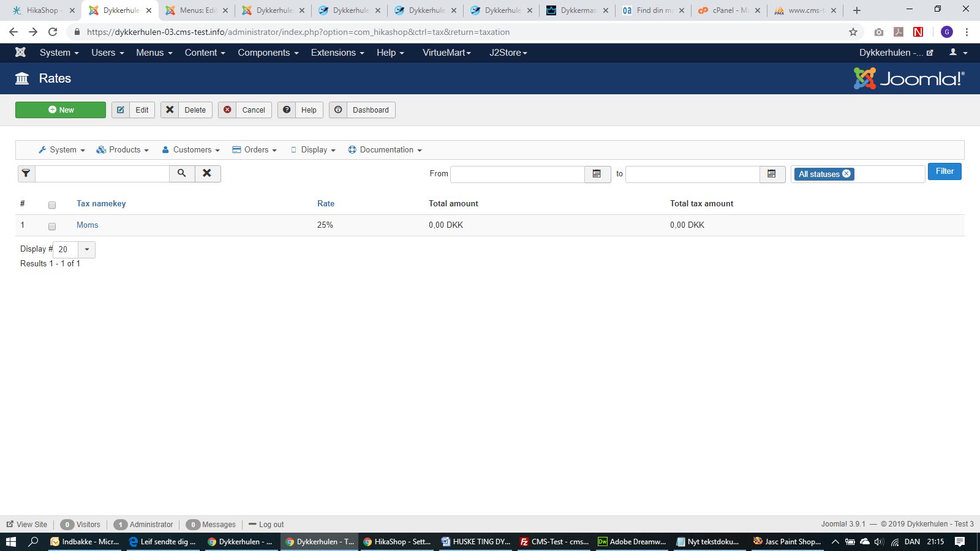Expand the Users menu
Viewport: 980px width, 551px height.
pos(108,53)
